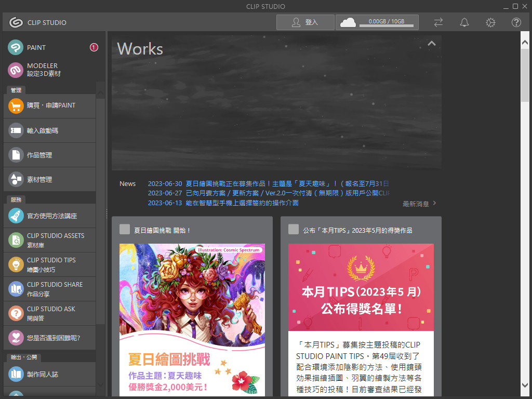The height and width of the screenshot is (399, 532).
Task: Click icon beside 公布「本月TIPS」 card heading
Action: [293, 229]
